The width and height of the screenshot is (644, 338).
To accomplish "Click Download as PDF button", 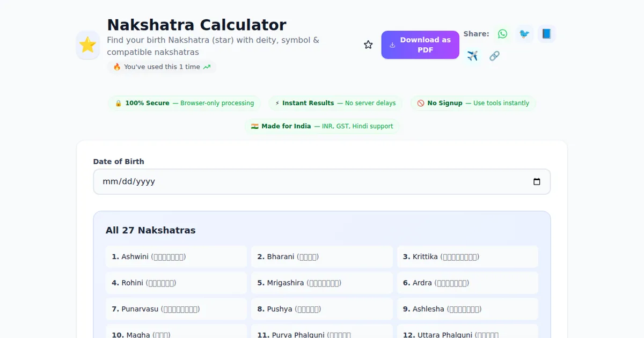I will click(x=420, y=45).
